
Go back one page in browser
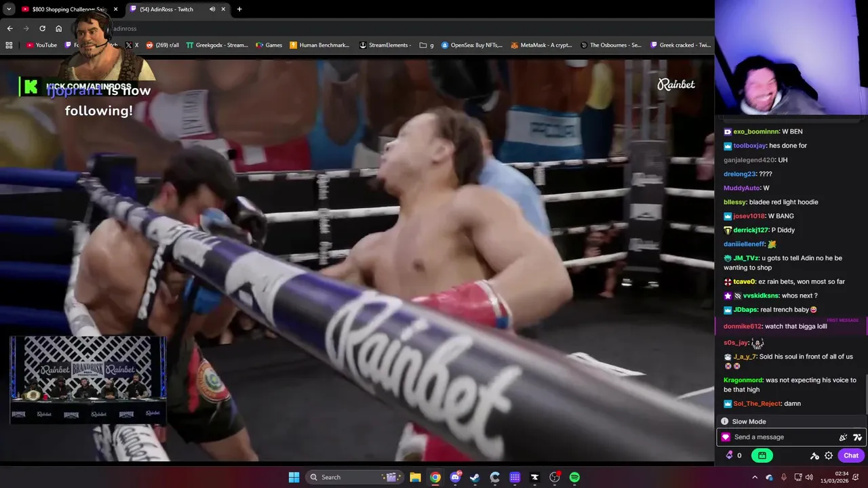coord(9,28)
